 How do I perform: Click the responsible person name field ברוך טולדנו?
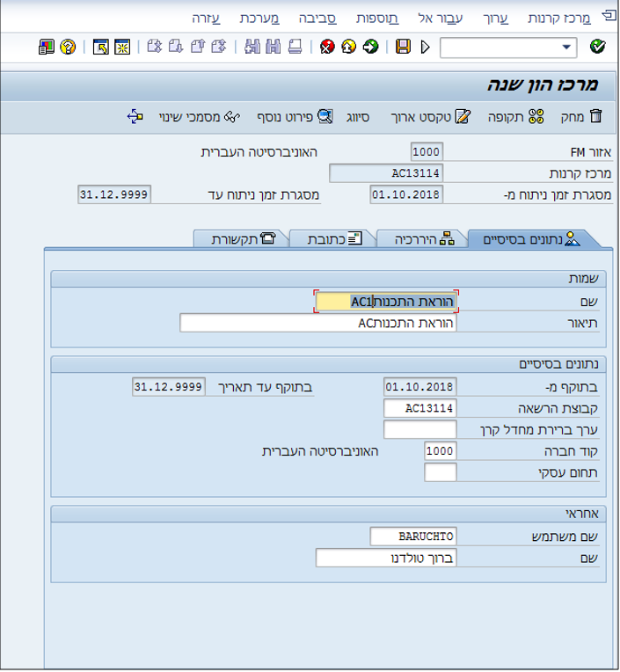386,558
